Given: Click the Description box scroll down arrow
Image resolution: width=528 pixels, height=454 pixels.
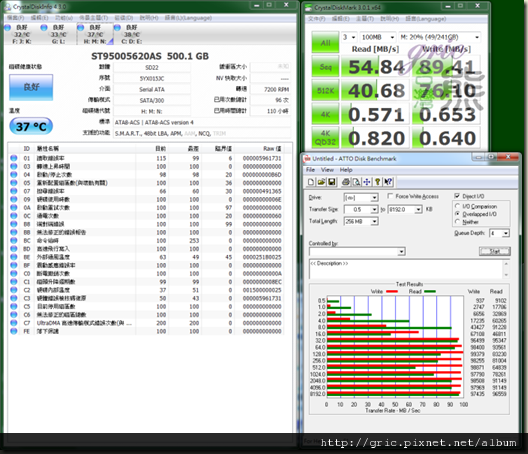Looking at the screenshot, I should tap(506, 275).
